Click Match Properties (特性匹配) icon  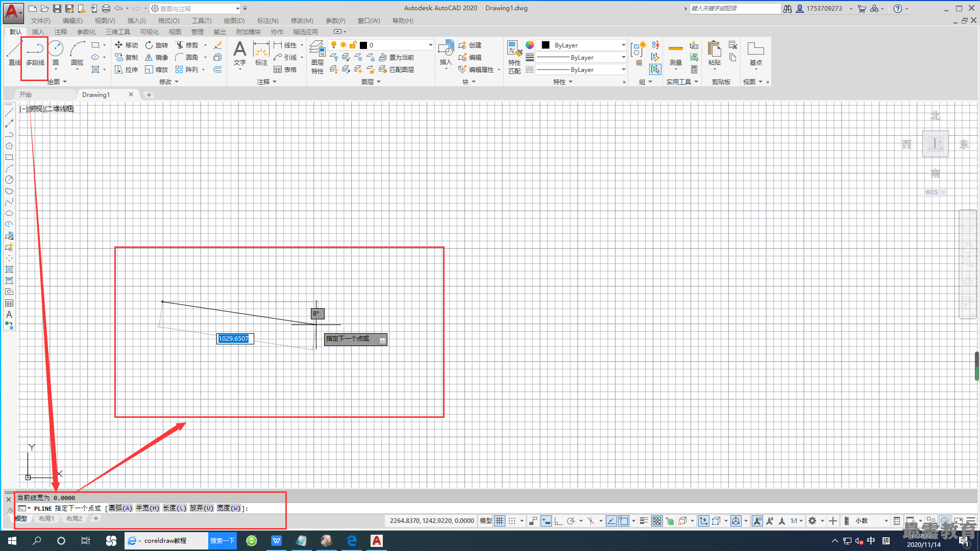click(x=514, y=57)
